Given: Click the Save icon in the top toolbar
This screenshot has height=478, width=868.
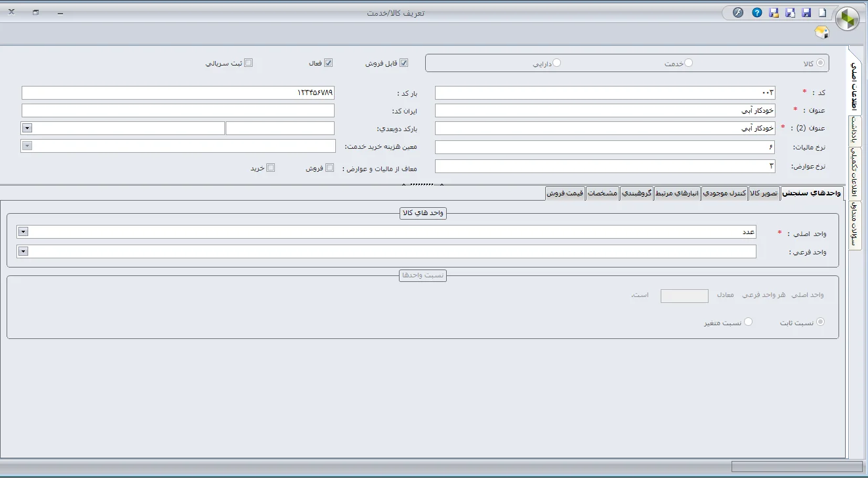Looking at the screenshot, I should coord(806,12).
